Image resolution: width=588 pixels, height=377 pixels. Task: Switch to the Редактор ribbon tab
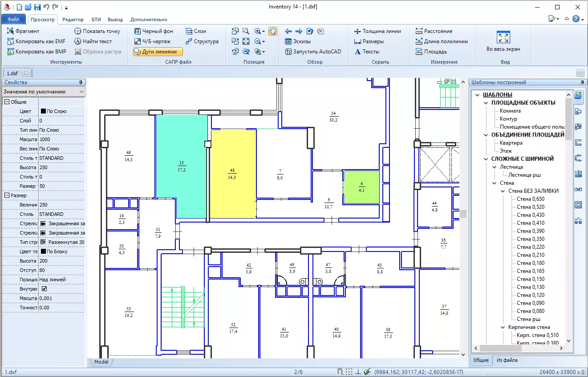73,20
